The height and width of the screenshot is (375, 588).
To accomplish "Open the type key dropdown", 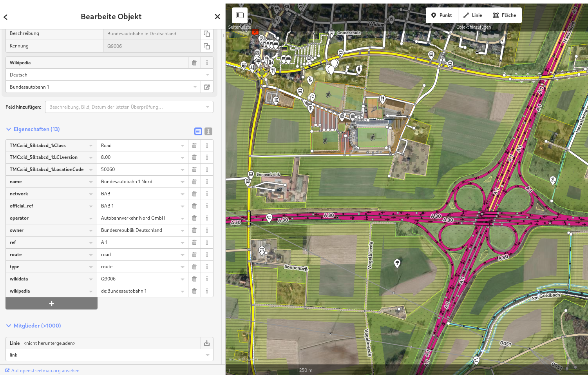I will [91, 267].
